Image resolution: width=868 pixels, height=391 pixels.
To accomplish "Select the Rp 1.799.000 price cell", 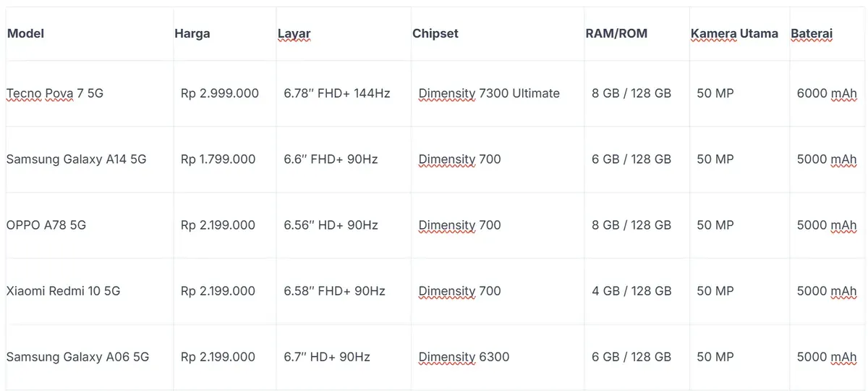I will tap(218, 159).
